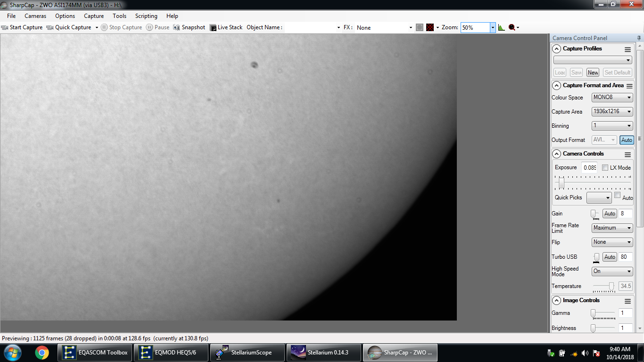Open the Live Stack tool
644x362 pixels.
[226, 27]
